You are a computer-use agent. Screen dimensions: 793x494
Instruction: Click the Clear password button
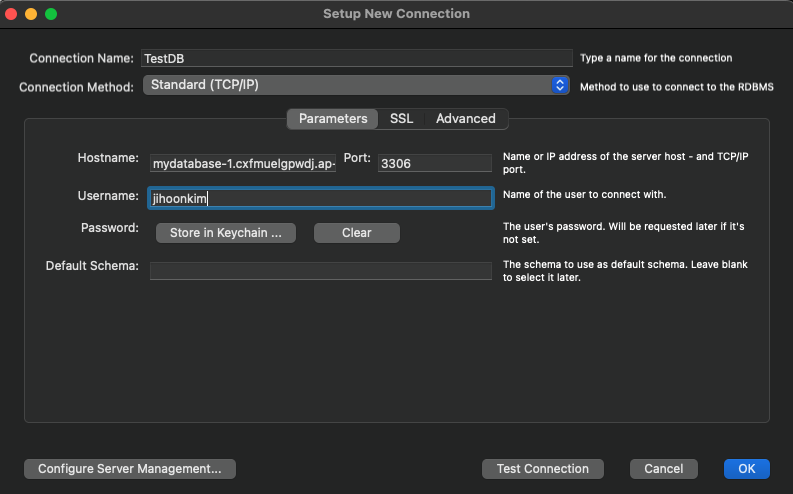point(357,233)
